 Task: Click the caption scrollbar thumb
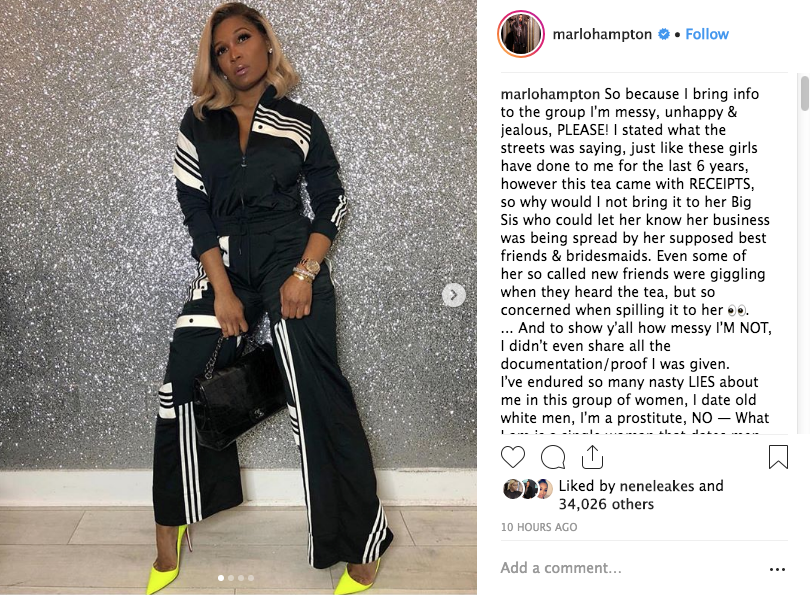804,93
